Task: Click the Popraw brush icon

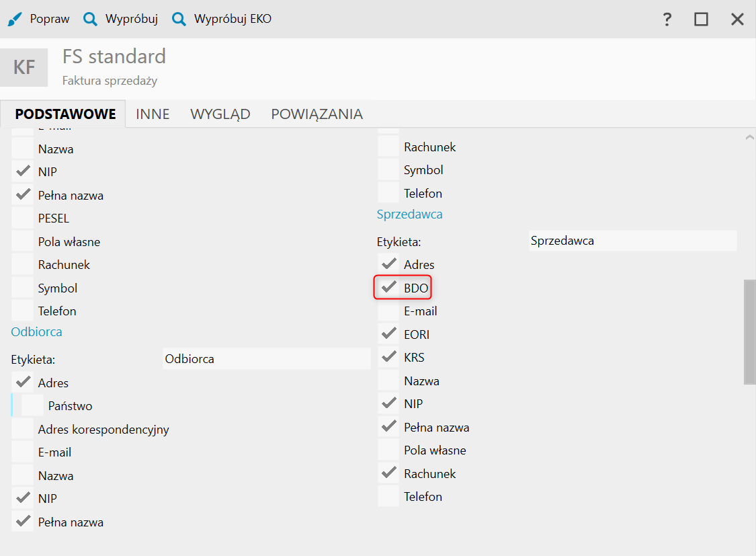Action: [x=15, y=19]
